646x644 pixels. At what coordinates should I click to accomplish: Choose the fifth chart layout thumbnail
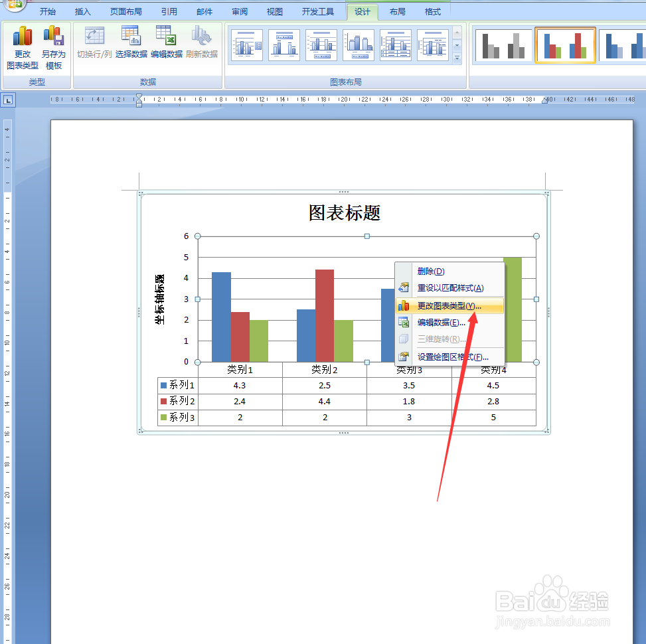(x=395, y=45)
